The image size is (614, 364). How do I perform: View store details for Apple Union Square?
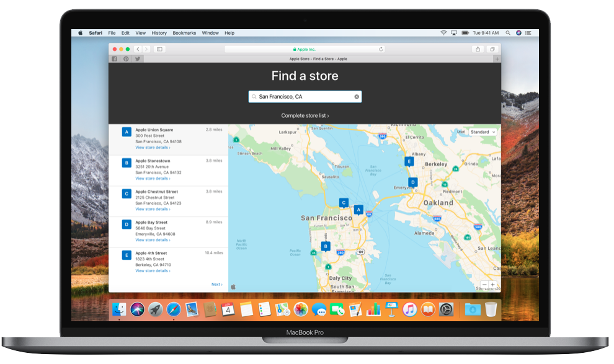(153, 148)
